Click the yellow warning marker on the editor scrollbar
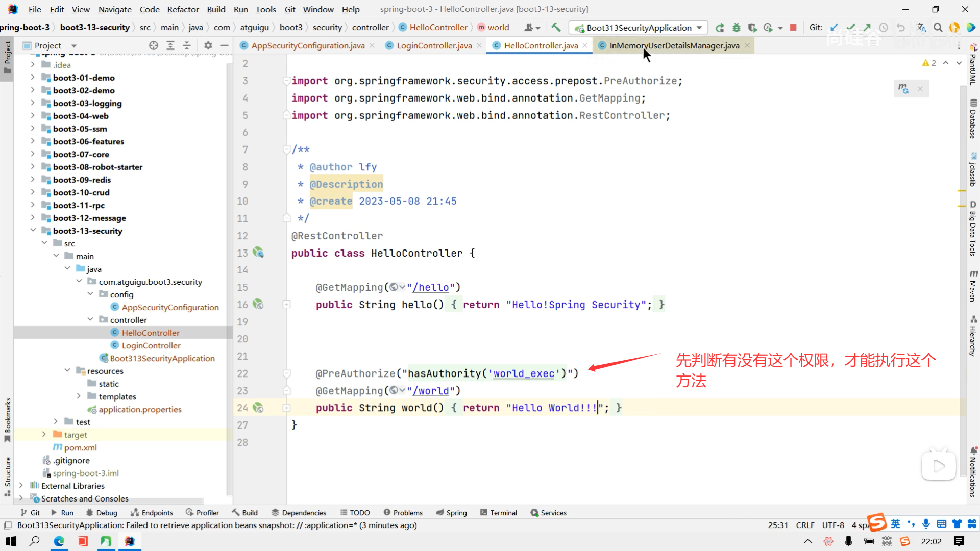The image size is (980, 551). 962,191
